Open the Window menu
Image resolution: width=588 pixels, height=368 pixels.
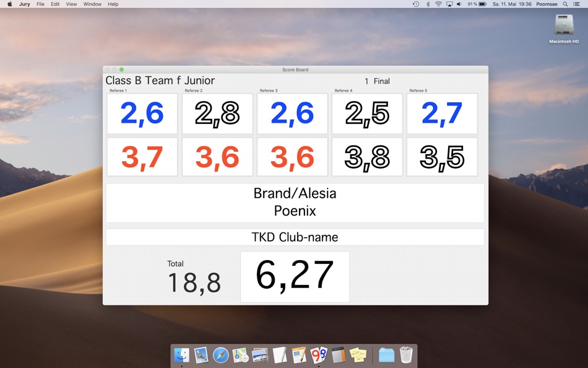[x=92, y=4]
